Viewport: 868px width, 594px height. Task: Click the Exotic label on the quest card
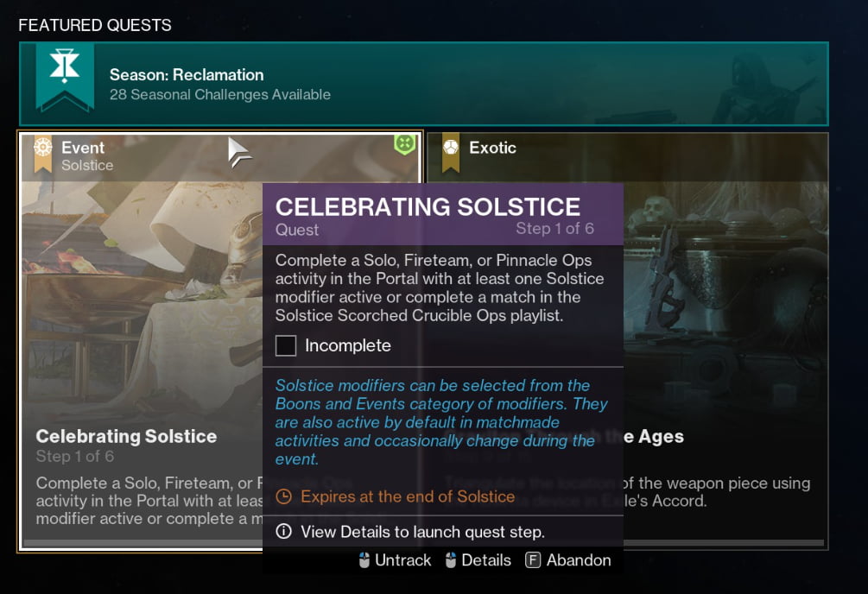coord(492,148)
